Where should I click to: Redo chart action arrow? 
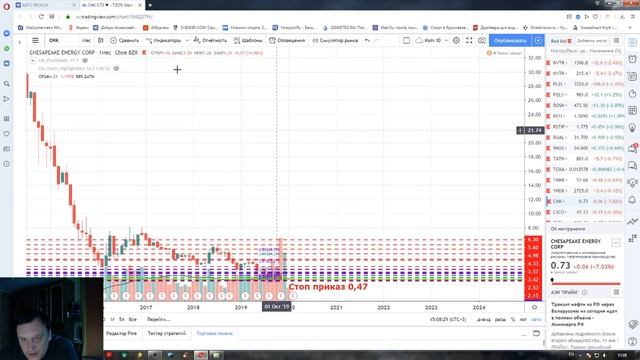coord(377,40)
